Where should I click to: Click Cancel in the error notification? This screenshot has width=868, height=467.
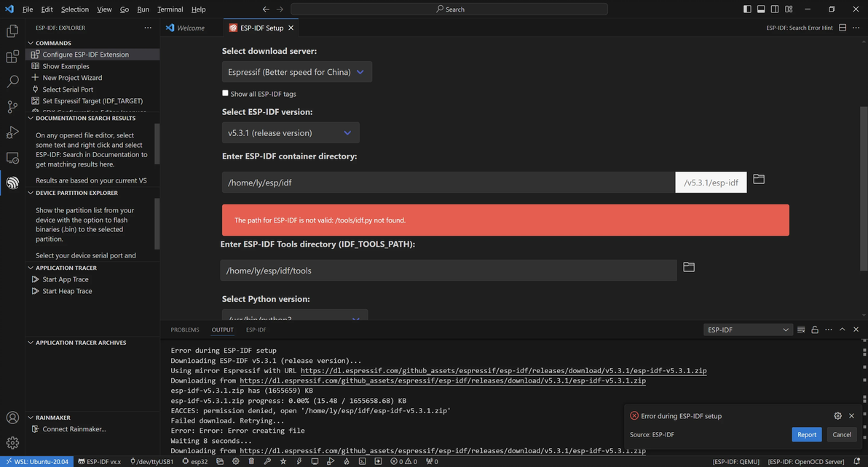pos(842,434)
